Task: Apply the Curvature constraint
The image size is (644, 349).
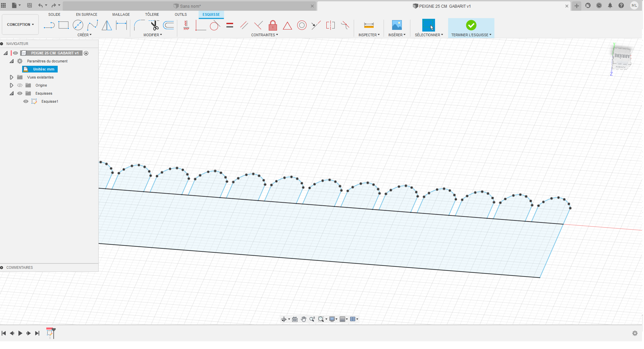Action: [x=345, y=25]
